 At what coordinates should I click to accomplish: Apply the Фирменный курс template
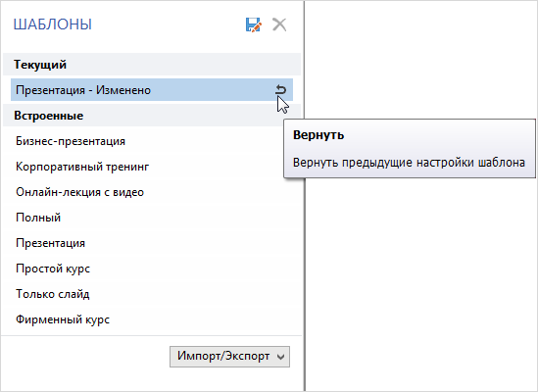(x=63, y=319)
